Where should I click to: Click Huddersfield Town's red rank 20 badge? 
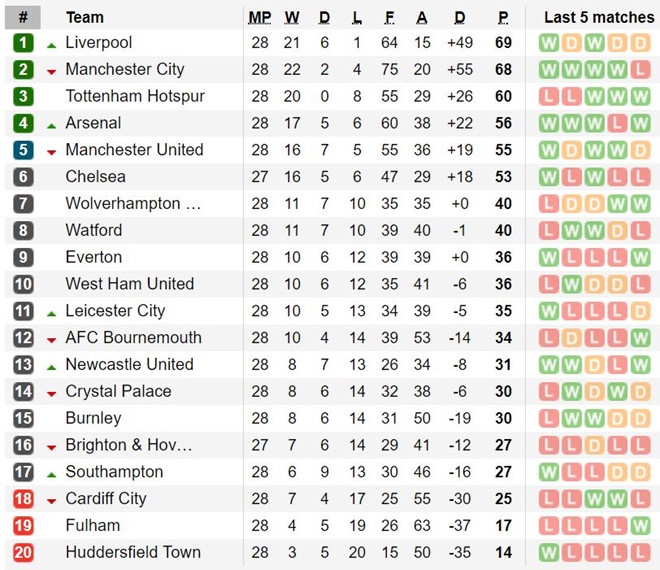23,552
